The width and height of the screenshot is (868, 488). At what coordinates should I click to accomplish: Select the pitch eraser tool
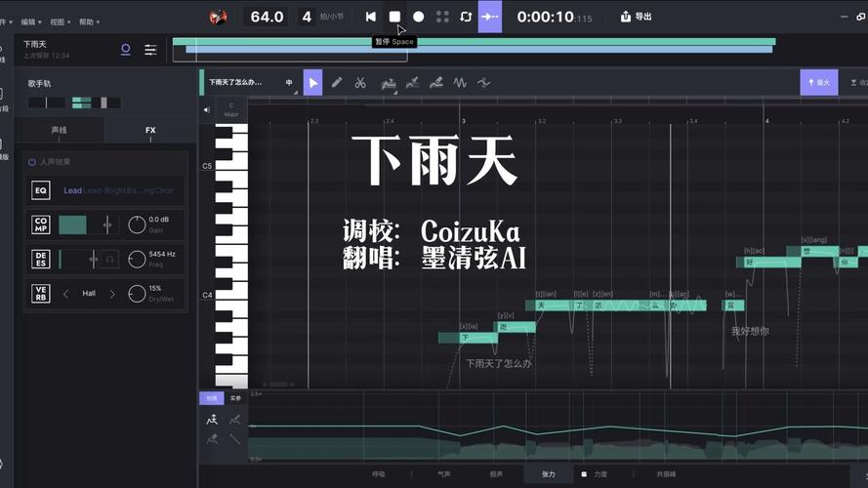point(436,82)
